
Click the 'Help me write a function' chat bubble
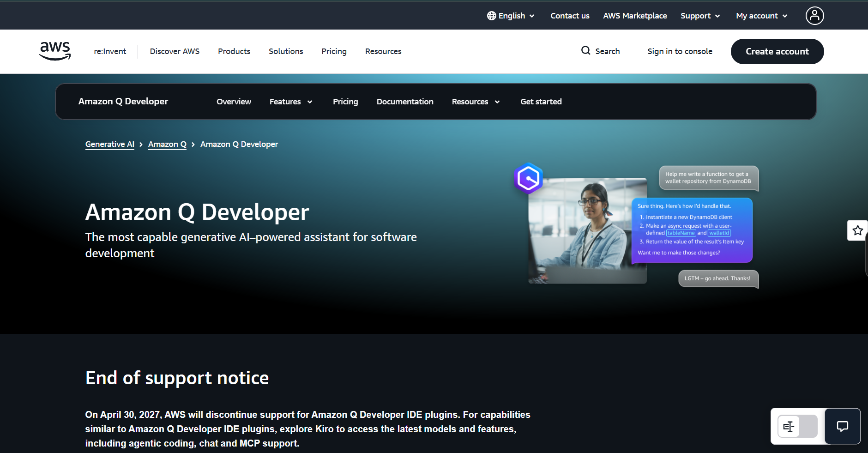(709, 178)
